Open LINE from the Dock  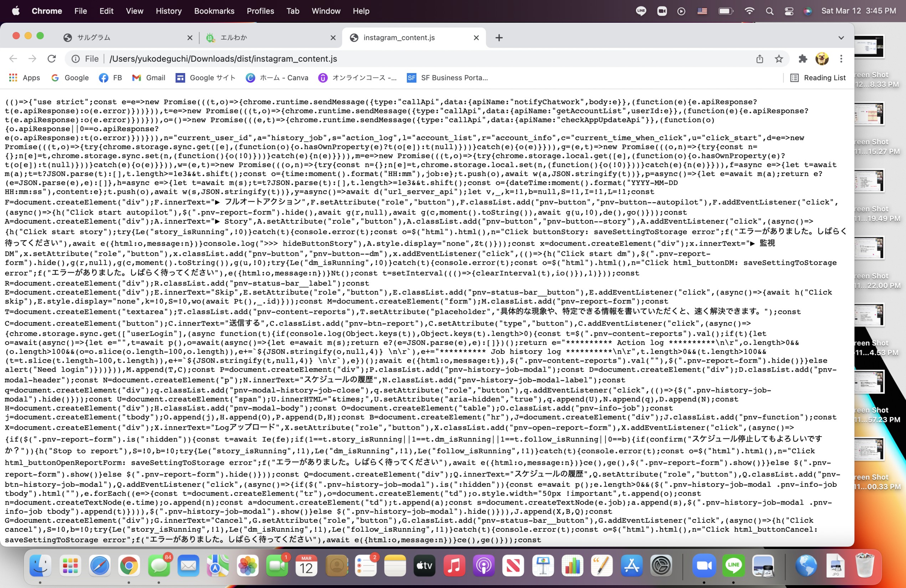[x=733, y=566]
